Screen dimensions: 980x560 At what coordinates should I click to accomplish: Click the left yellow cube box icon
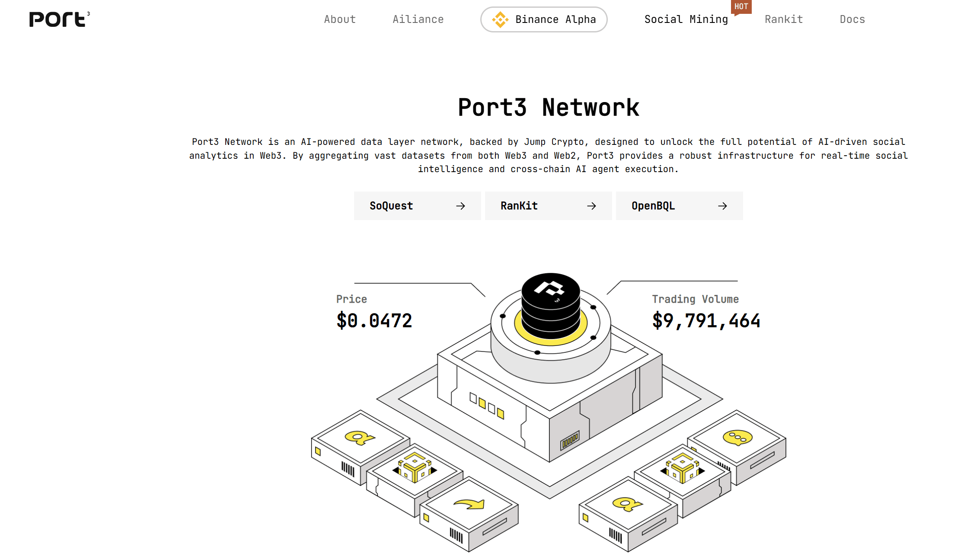pyautogui.click(x=415, y=467)
